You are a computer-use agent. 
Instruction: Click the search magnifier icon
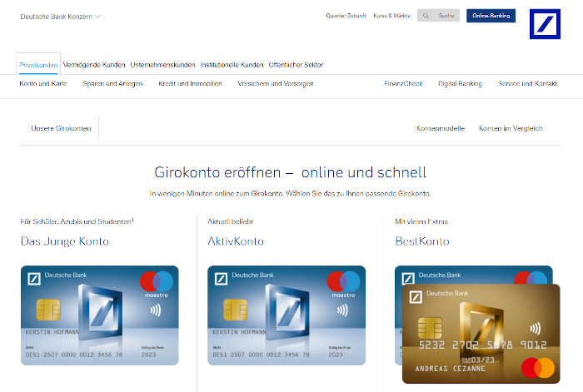click(426, 16)
